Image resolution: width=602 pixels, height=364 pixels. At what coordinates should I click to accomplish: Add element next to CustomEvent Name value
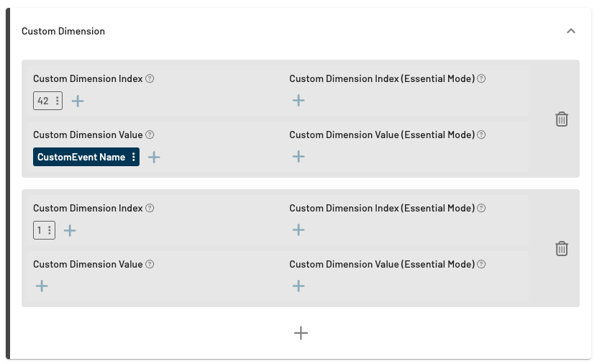[154, 158]
